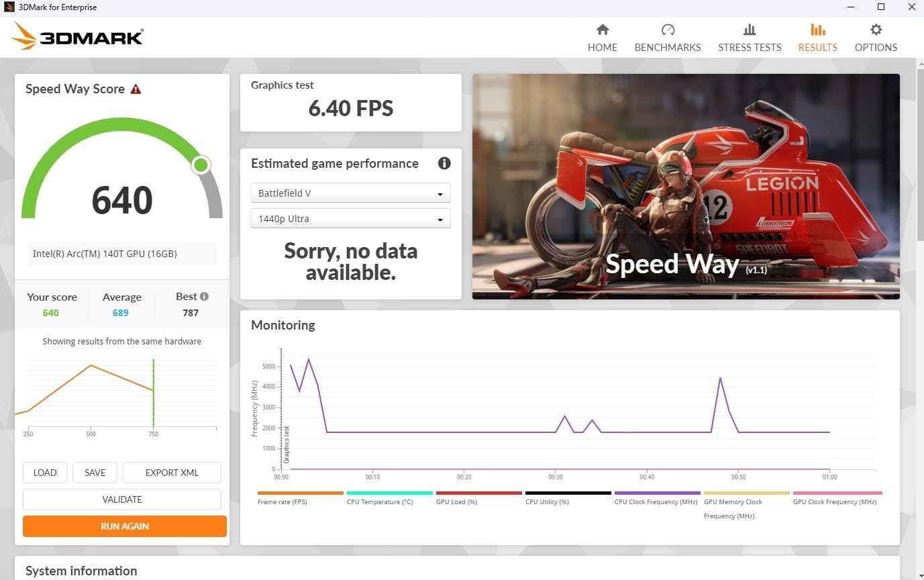Maximize the 3DMark window

tap(881, 7)
